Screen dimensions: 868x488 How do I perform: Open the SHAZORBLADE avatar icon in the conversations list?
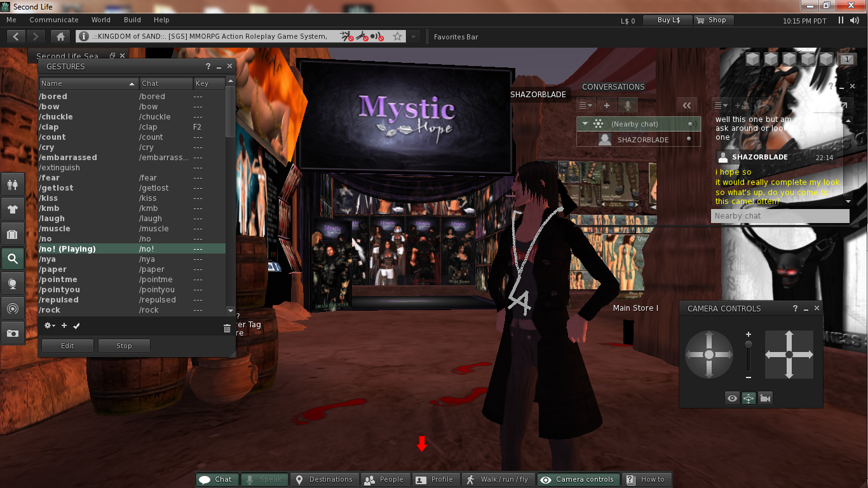605,139
